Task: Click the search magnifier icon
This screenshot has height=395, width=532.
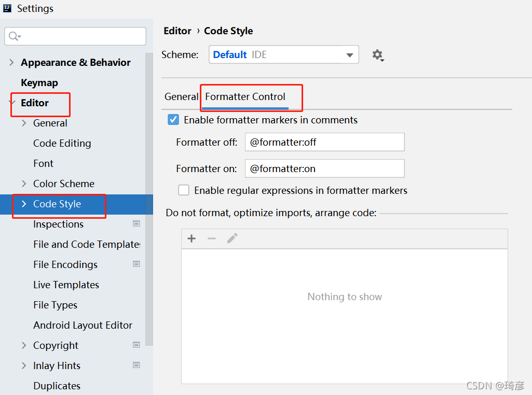Action: click(14, 36)
